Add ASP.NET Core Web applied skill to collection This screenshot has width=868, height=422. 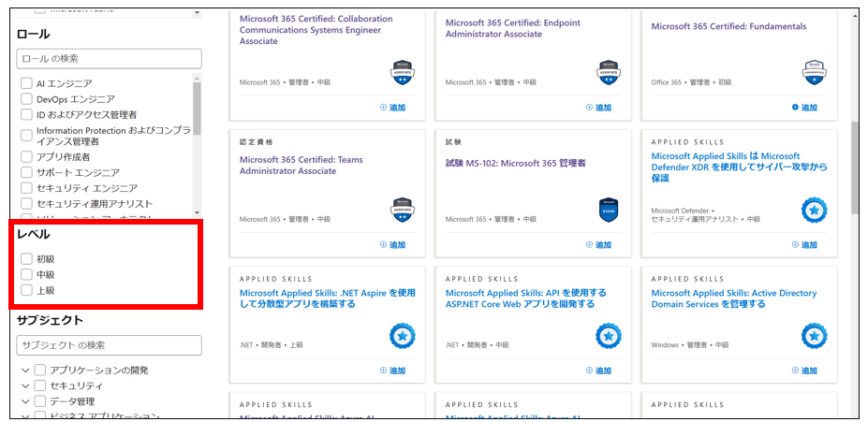598,370
